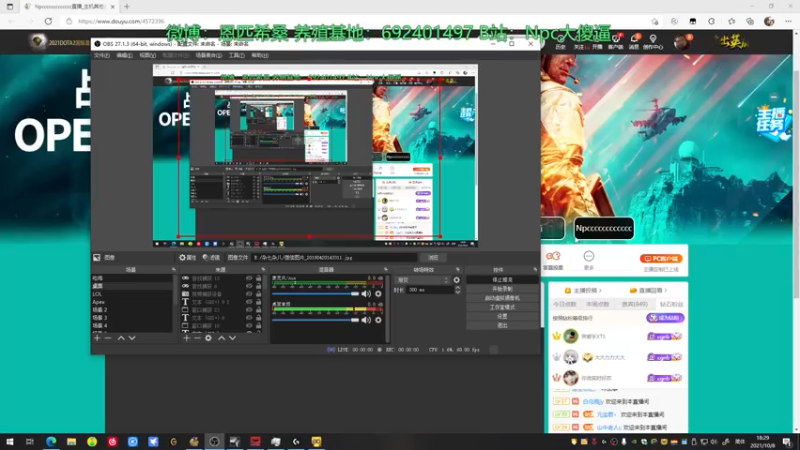800x450 pixels.
Task: Switch to 贵宾(849) tab in Douyu rank panel
Action: pyautogui.click(x=635, y=304)
